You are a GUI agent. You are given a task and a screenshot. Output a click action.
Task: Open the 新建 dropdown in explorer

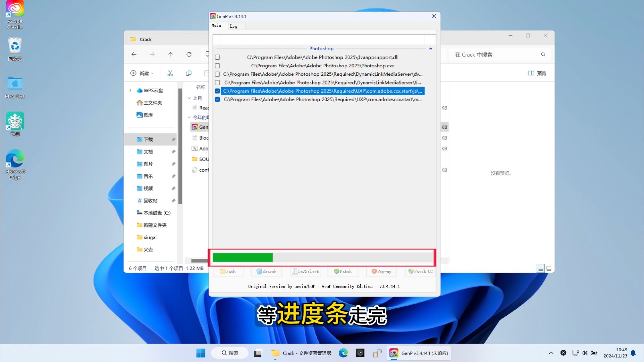[x=142, y=73]
